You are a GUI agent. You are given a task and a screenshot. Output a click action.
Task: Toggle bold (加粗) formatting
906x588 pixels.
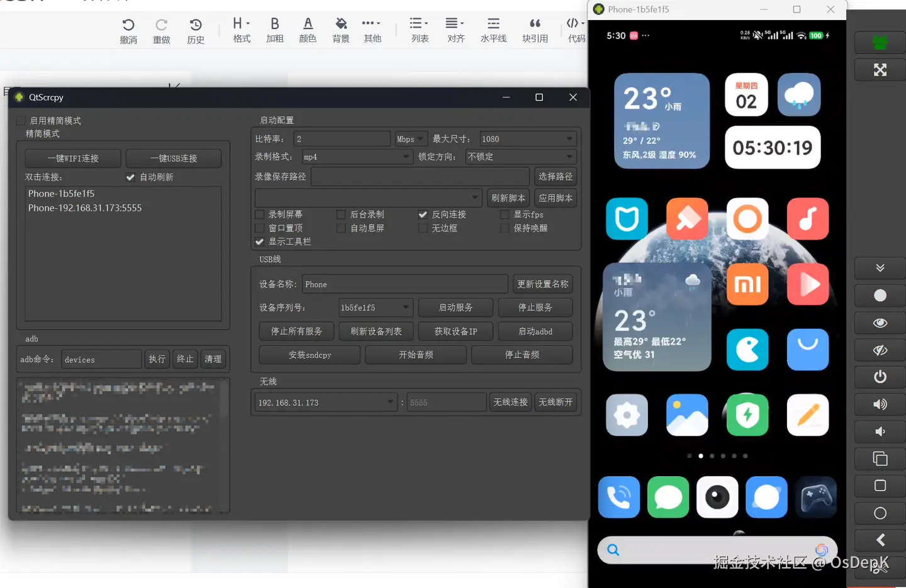275,30
